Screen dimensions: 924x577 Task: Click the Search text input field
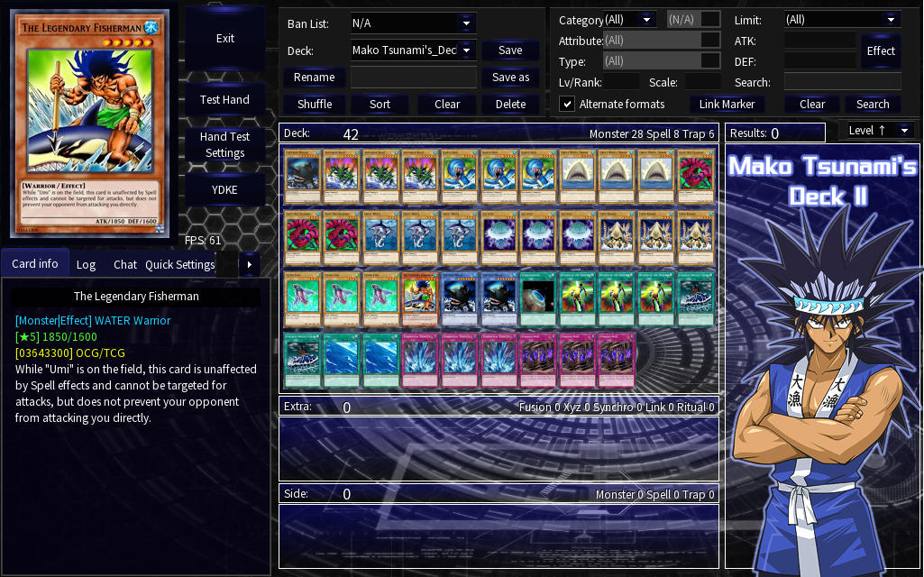[x=842, y=83]
